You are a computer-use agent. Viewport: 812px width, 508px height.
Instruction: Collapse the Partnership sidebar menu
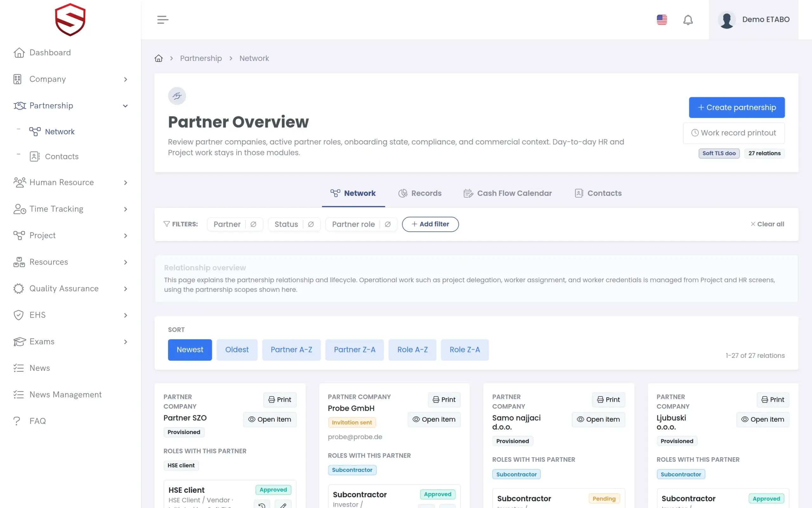tap(70, 105)
